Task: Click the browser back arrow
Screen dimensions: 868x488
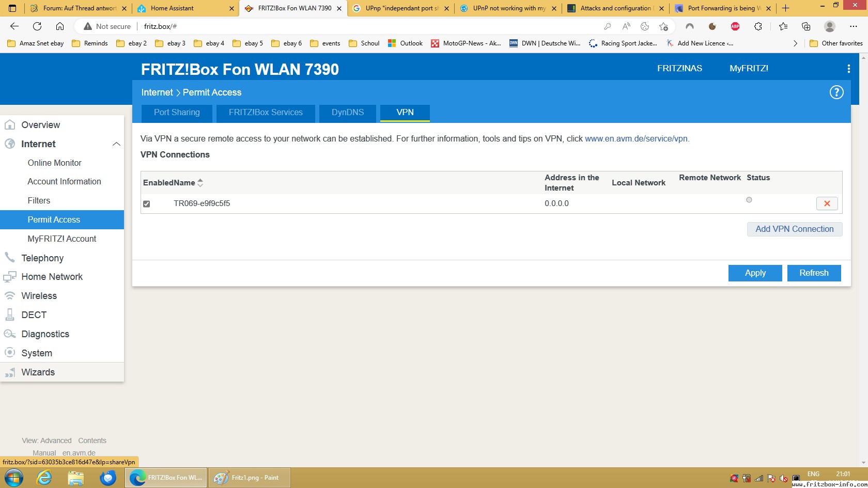Action: (14, 26)
